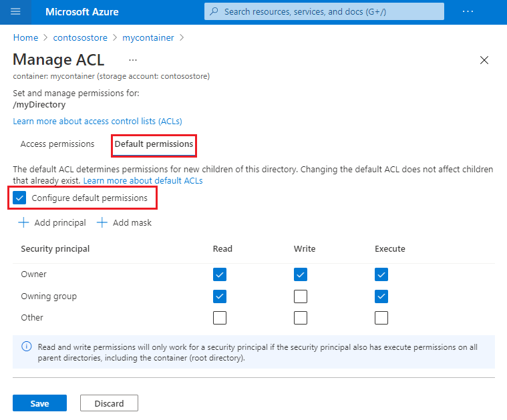The height and width of the screenshot is (420, 507).
Task: Open mycontainer breadcrumb link
Action: tap(148, 38)
